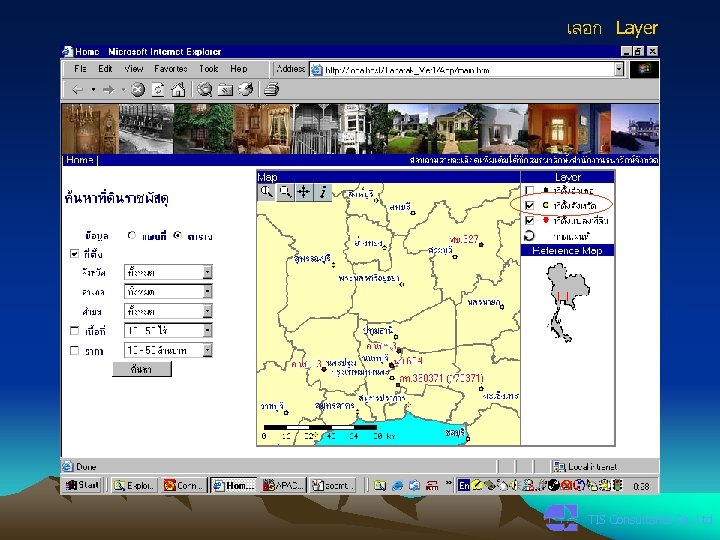Toggle layer with red marker symbol
The width and height of the screenshot is (720, 540).
tap(529, 220)
